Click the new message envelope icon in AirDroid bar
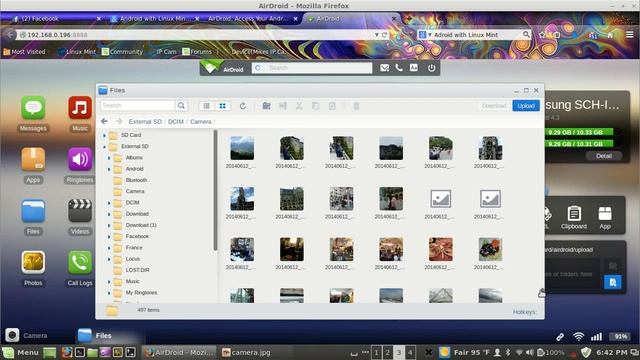The height and width of the screenshot is (360, 640). pos(384,68)
